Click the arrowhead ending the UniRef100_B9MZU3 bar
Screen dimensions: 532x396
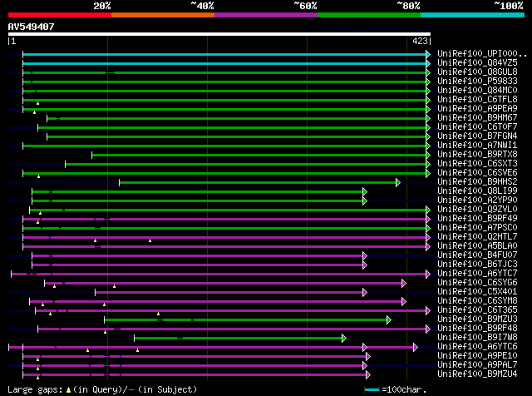click(389, 320)
